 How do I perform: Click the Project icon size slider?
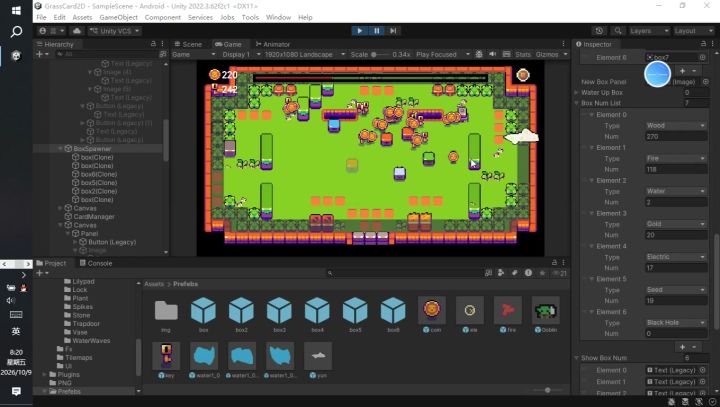(x=547, y=390)
